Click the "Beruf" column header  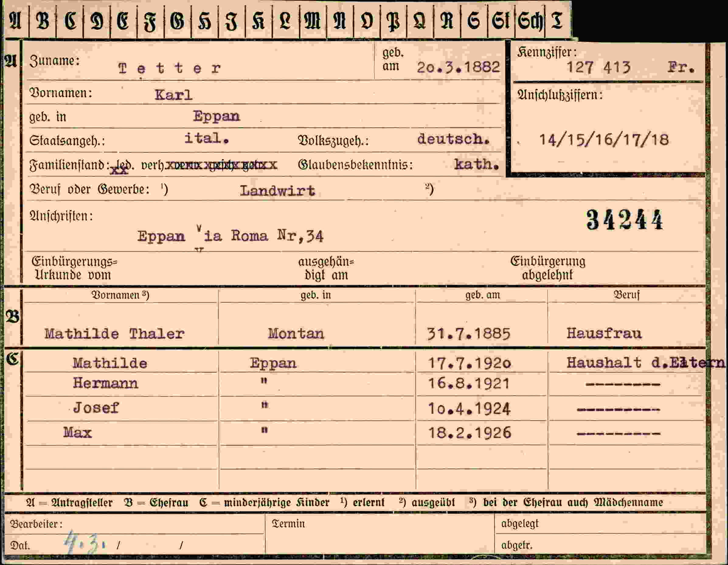(x=627, y=295)
